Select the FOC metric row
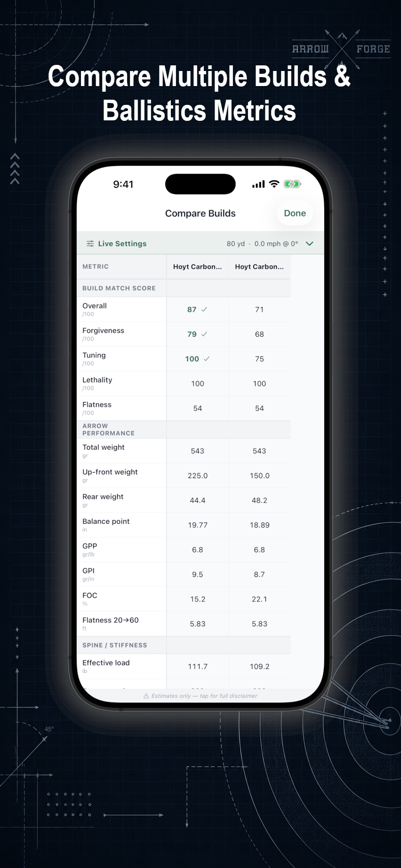This screenshot has height=868, width=401. tap(184, 599)
